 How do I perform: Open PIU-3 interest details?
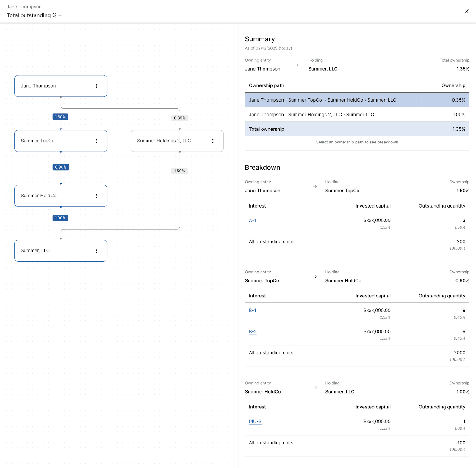click(255, 421)
